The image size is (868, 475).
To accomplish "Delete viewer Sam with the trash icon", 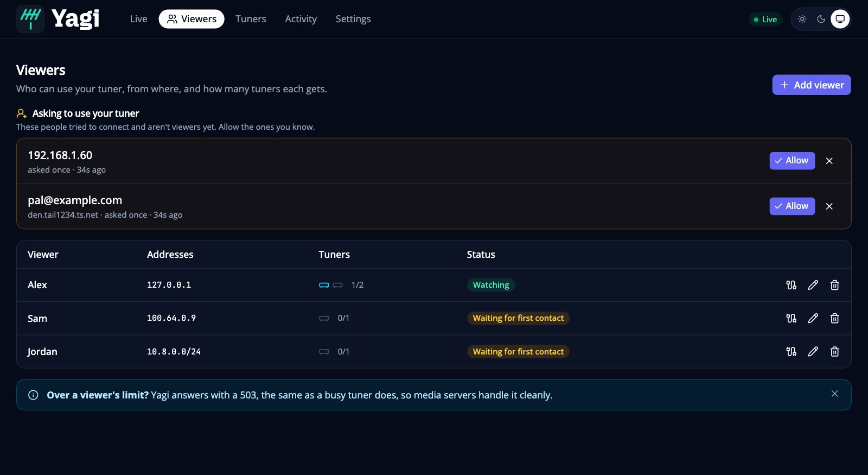I will 835,318.
